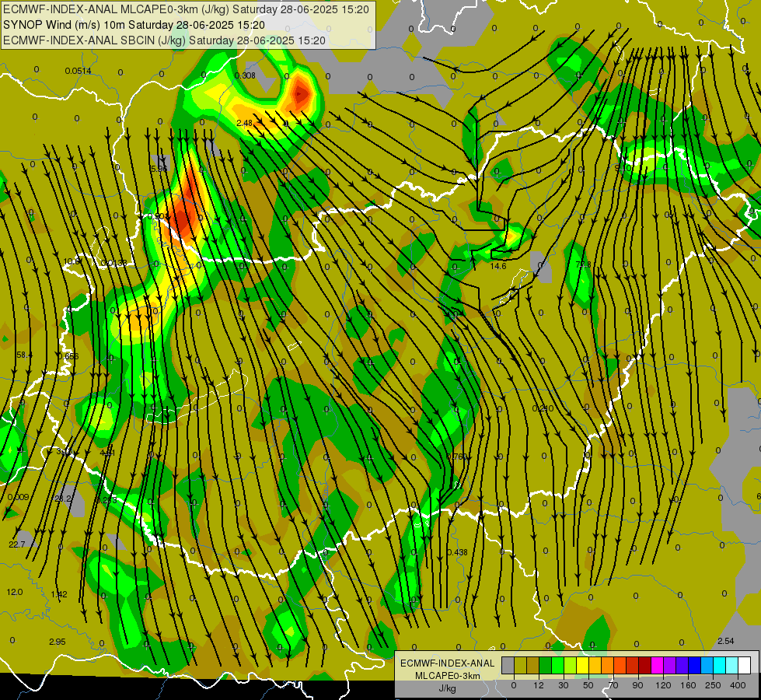Click the 'SYNOP Wind (m/s) 10m' title line
761x700 pixels.
64,25
